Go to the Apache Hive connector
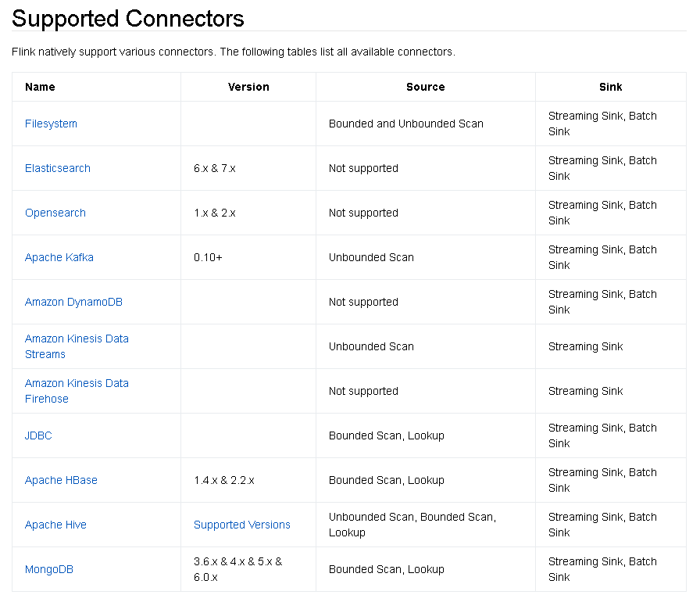 (55, 525)
